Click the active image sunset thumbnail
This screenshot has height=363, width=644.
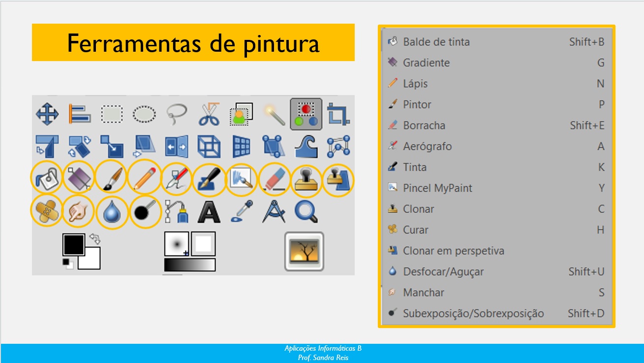point(304,251)
